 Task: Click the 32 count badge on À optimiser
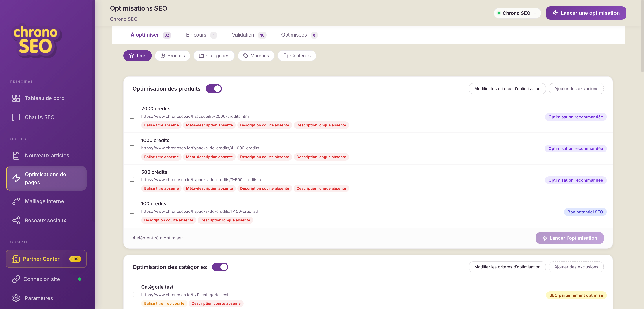(x=167, y=35)
